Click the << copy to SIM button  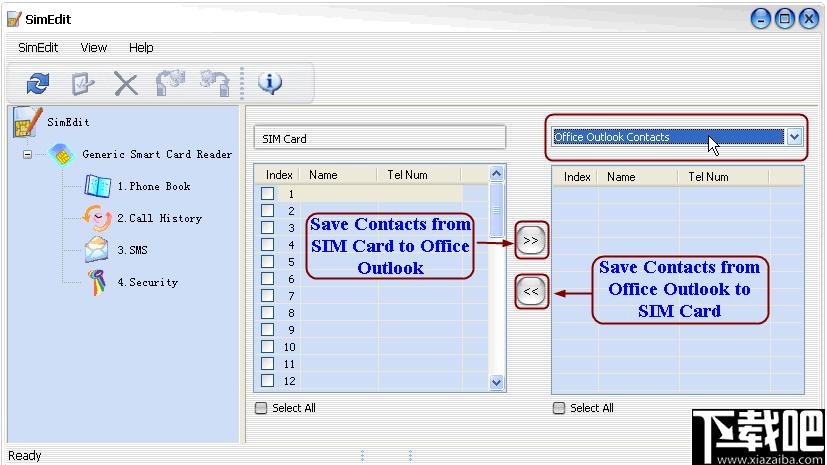531,291
